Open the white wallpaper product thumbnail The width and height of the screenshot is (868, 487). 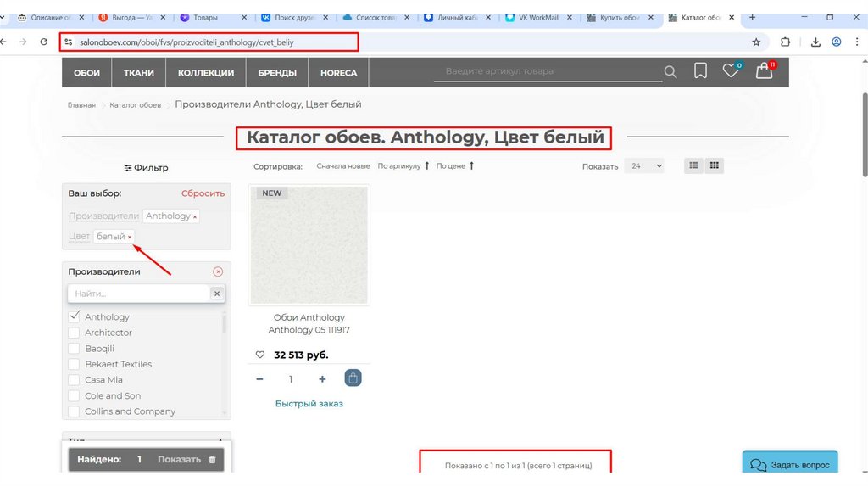[309, 245]
